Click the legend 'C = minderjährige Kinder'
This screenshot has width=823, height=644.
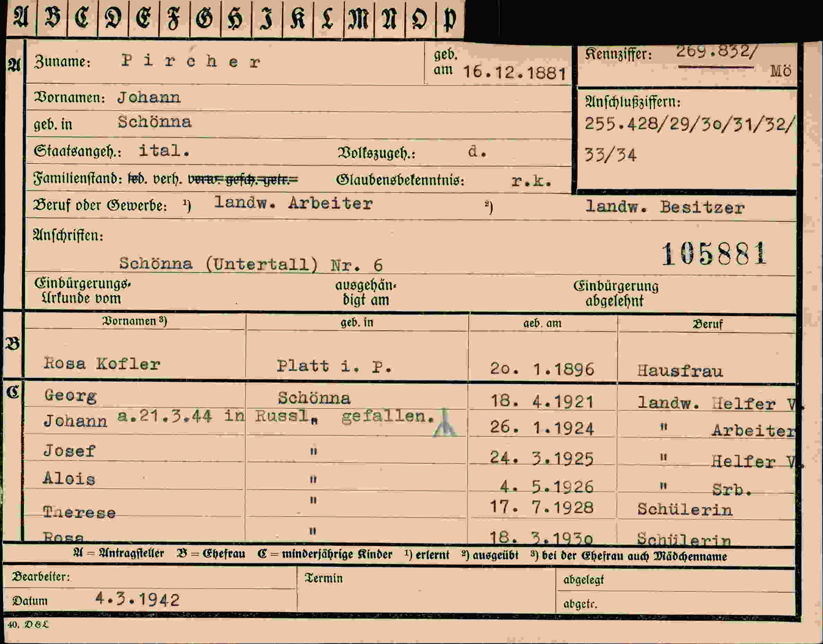(325, 554)
